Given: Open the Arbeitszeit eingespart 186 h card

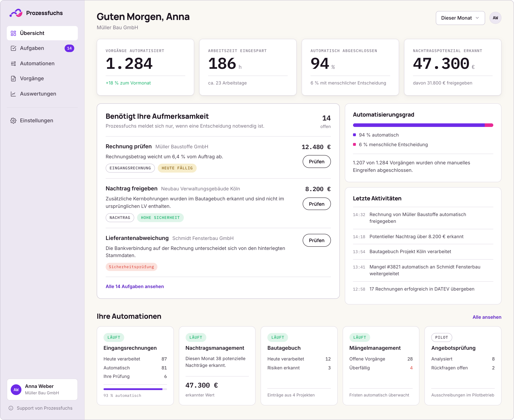Looking at the screenshot, I should tap(248, 67).
